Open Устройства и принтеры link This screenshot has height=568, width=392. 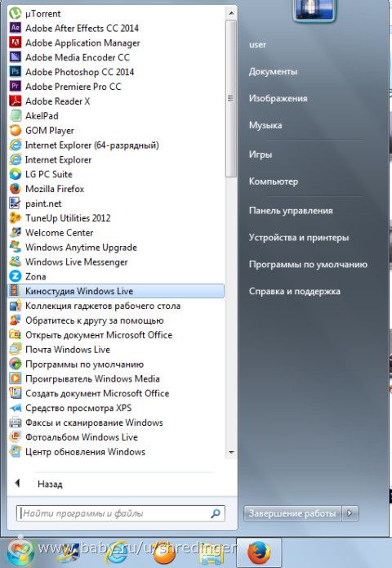pos(299,238)
